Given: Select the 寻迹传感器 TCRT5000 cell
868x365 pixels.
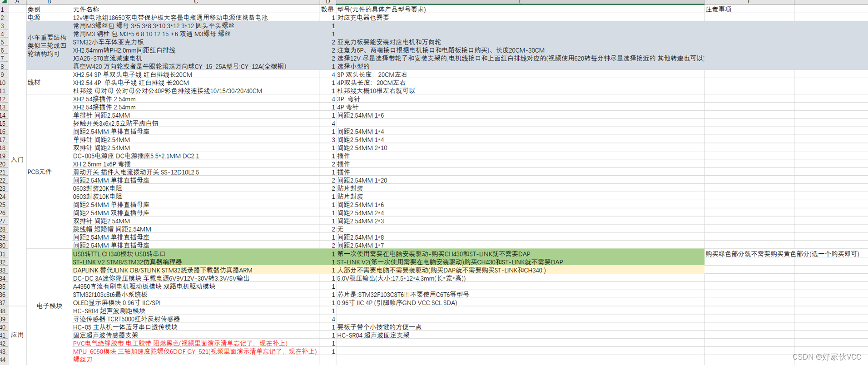Looking at the screenshot, I should (196, 319).
